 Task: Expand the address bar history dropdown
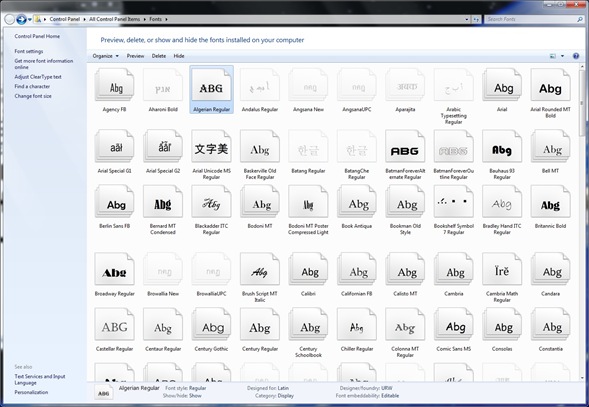(x=467, y=19)
